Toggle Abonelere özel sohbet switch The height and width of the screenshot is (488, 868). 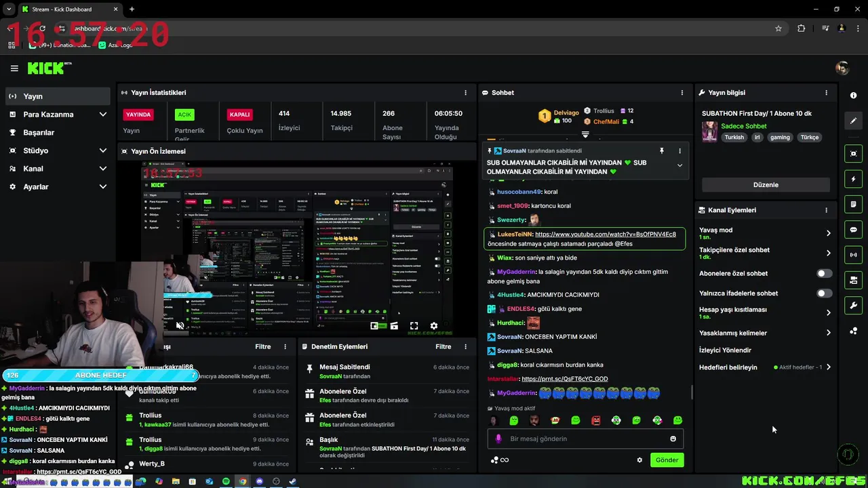click(x=824, y=274)
